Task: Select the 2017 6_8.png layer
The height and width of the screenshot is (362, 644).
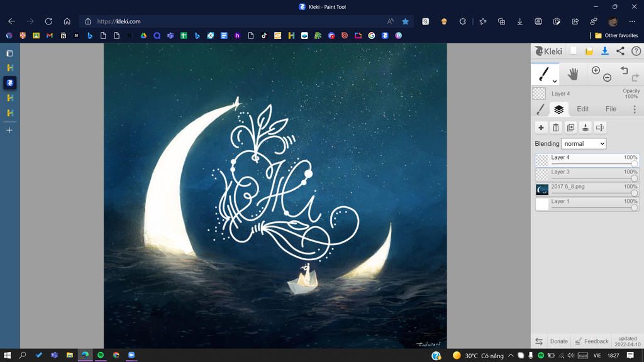Action: pos(587,189)
